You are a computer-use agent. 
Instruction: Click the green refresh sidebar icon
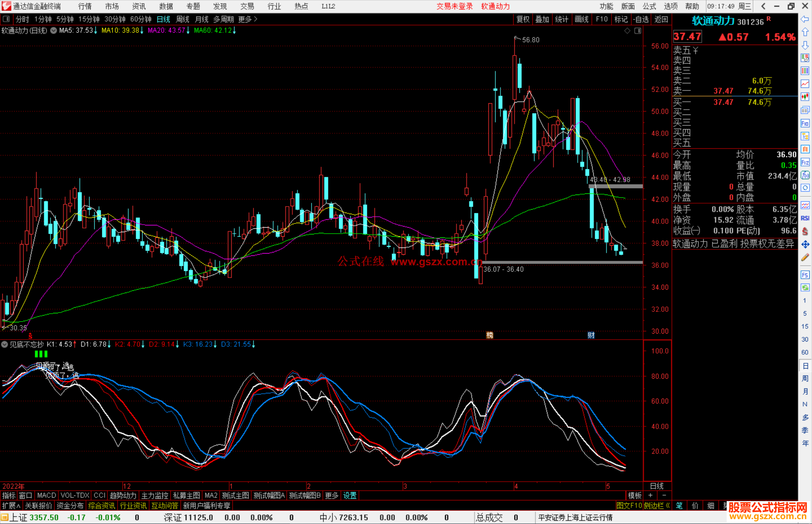click(805, 288)
